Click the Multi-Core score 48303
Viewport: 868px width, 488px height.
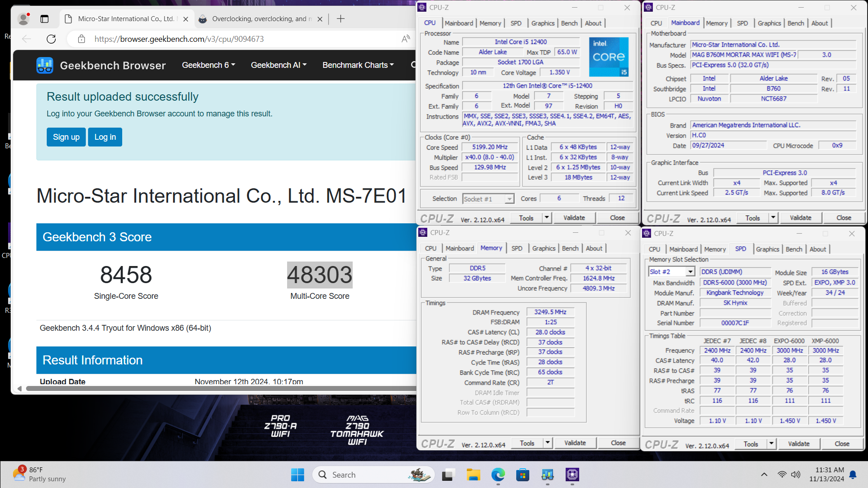pos(319,275)
